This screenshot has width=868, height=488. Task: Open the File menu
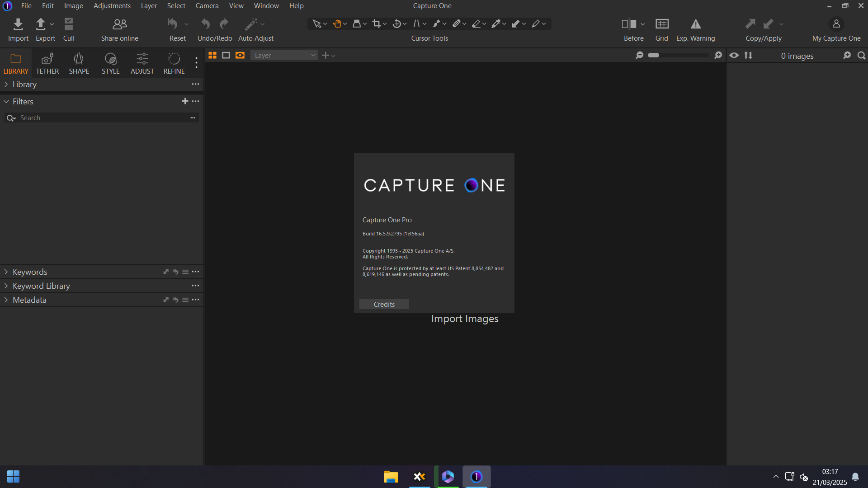tap(26, 6)
